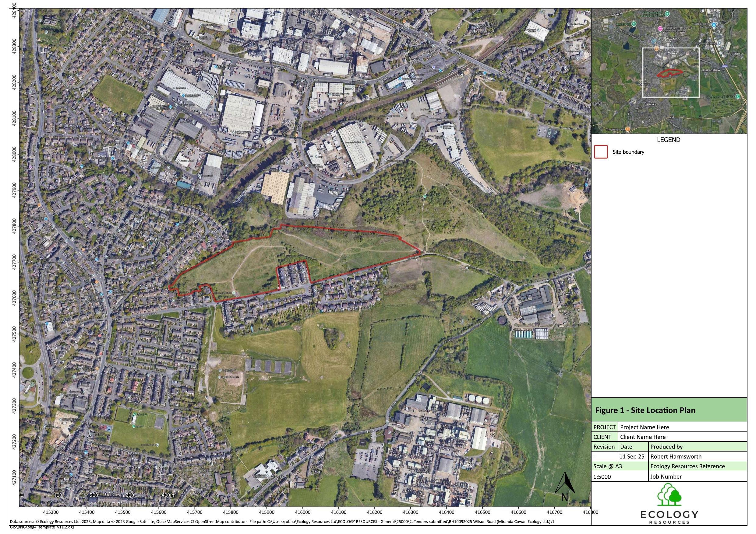Click the 400 m scale bar label
756x534 pixels.
point(168,495)
